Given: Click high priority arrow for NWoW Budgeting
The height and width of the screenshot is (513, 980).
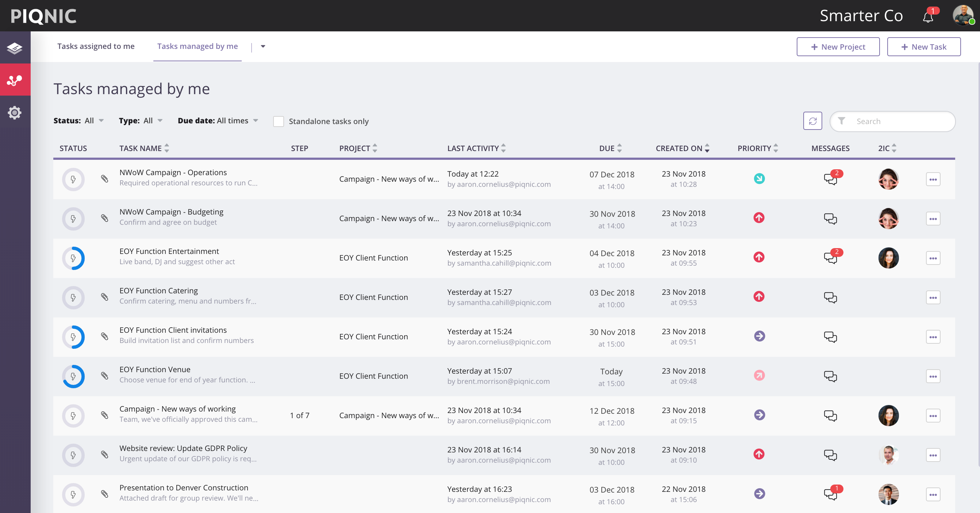Looking at the screenshot, I should coord(759,218).
